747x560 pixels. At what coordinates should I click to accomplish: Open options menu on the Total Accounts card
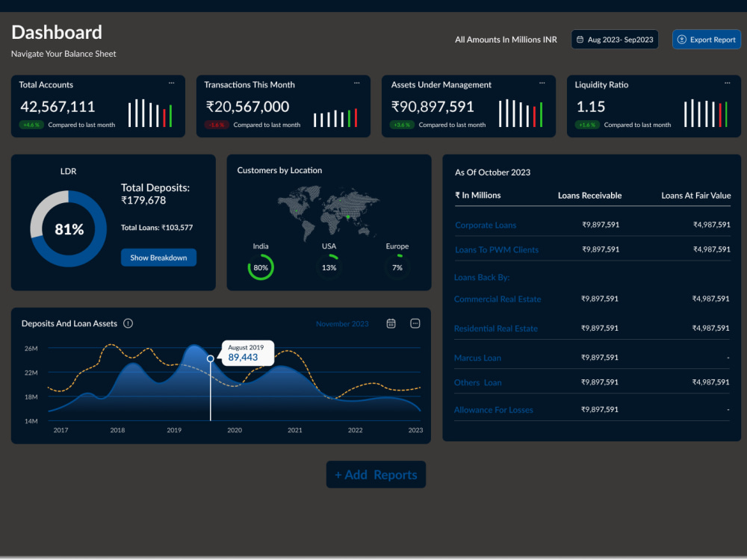pyautogui.click(x=171, y=84)
